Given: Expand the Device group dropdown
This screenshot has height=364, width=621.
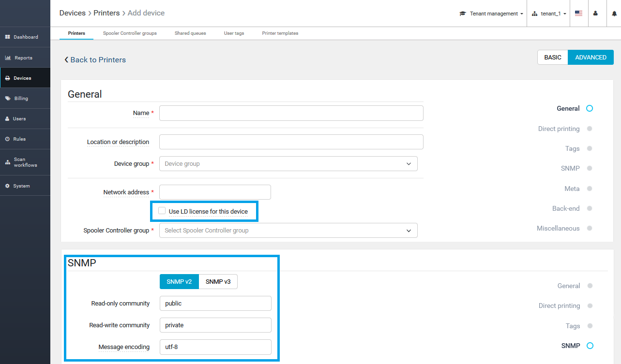Looking at the screenshot, I should (288, 164).
